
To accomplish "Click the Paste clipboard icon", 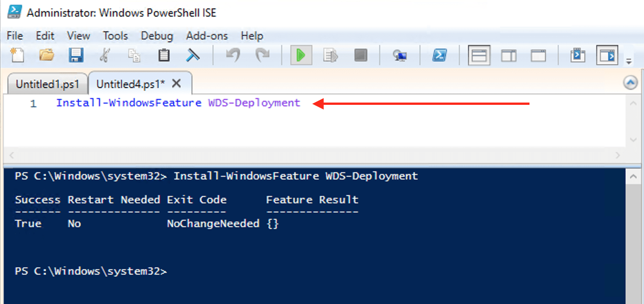I will tap(164, 55).
